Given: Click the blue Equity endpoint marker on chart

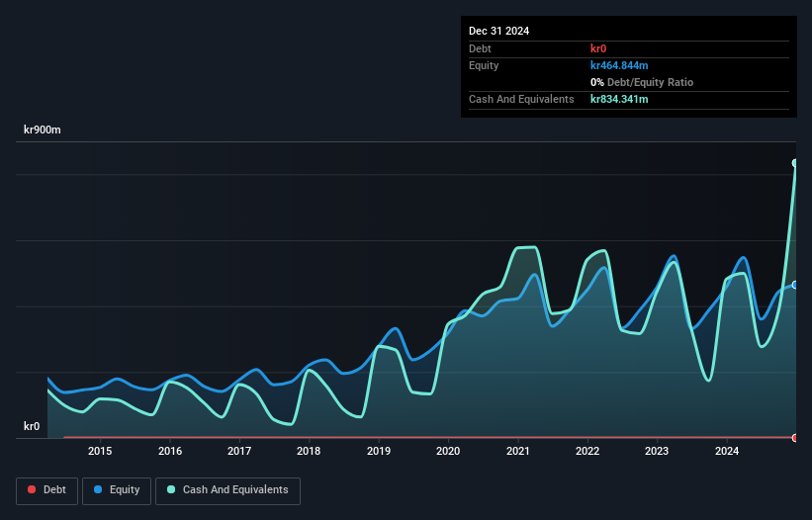Looking at the screenshot, I should point(794,285).
